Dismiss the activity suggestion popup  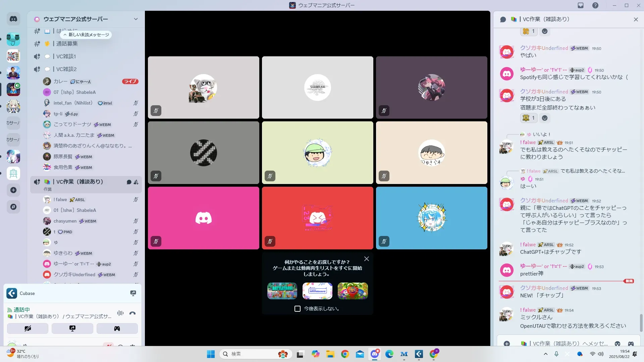click(367, 259)
